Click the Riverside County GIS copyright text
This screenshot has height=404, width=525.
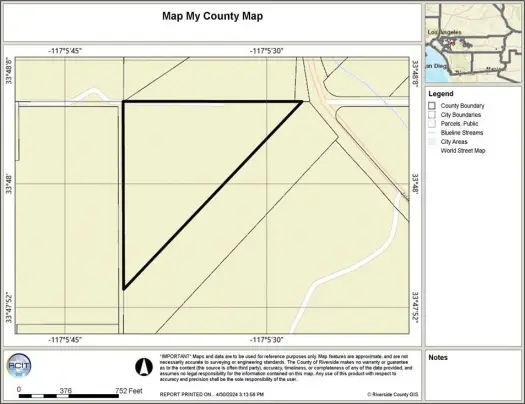(392, 394)
